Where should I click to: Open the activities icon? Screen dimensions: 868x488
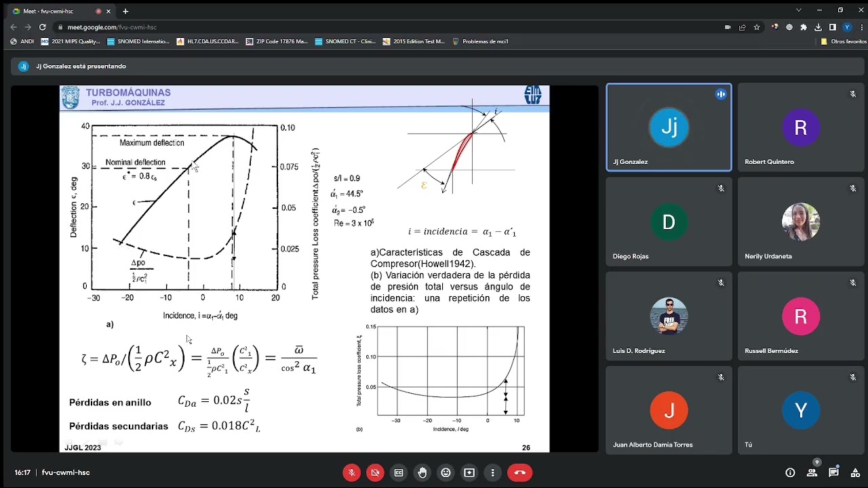tap(854, 473)
